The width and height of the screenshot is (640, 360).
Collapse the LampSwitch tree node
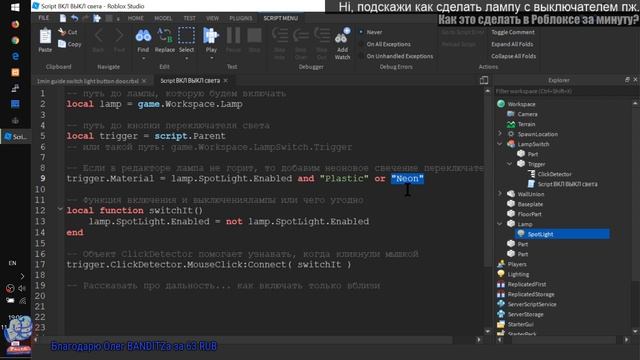coord(500,144)
